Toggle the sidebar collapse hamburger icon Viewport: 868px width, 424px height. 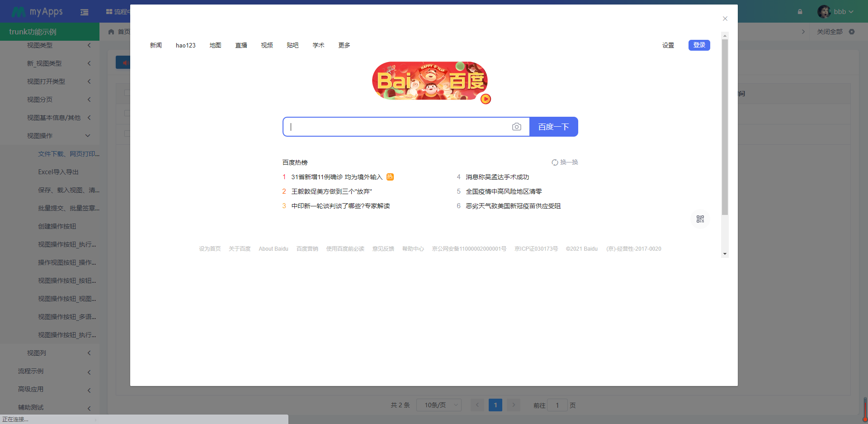click(x=84, y=12)
